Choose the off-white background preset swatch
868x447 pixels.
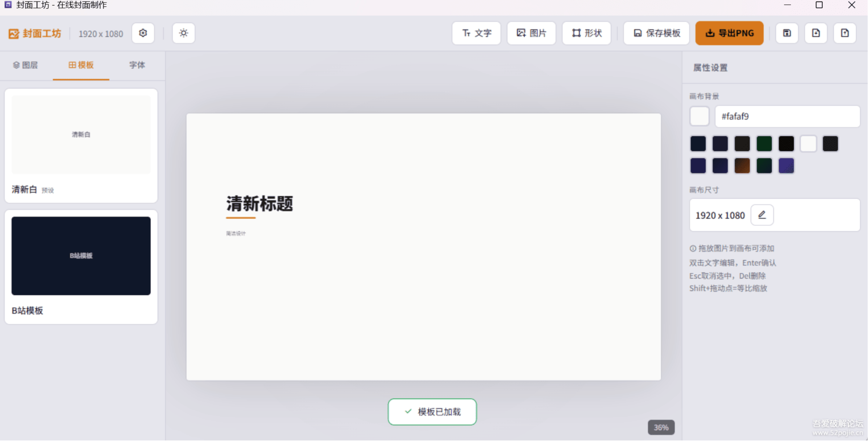808,144
